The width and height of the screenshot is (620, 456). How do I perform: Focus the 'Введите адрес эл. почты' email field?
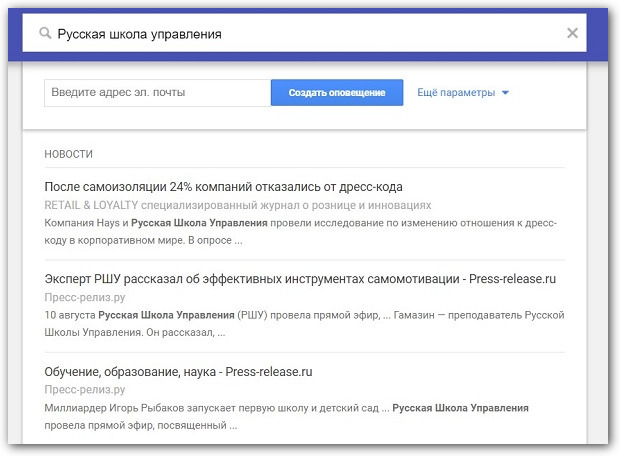pos(157,93)
